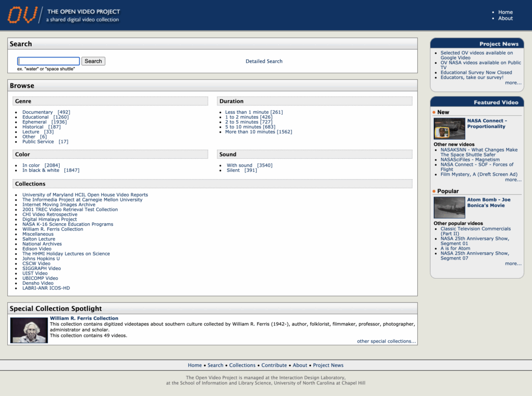Open other special collections link
This screenshot has height=396, width=532.
[x=386, y=342]
